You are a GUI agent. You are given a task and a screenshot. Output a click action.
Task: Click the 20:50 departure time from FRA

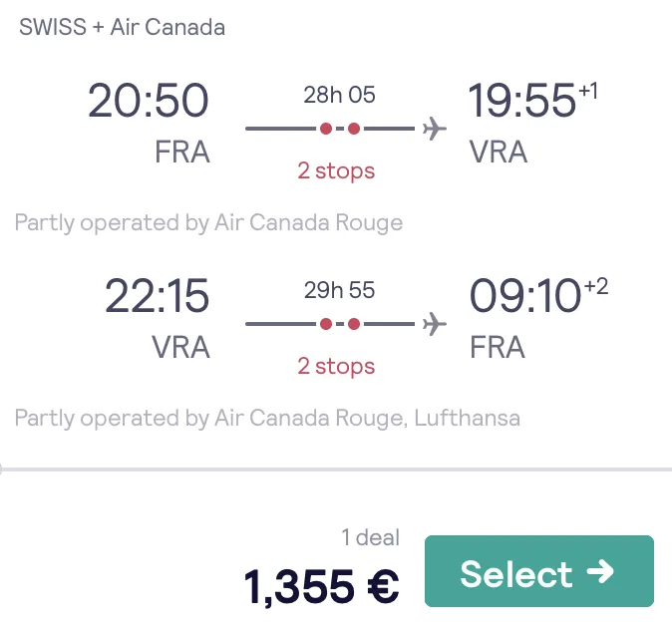click(149, 101)
